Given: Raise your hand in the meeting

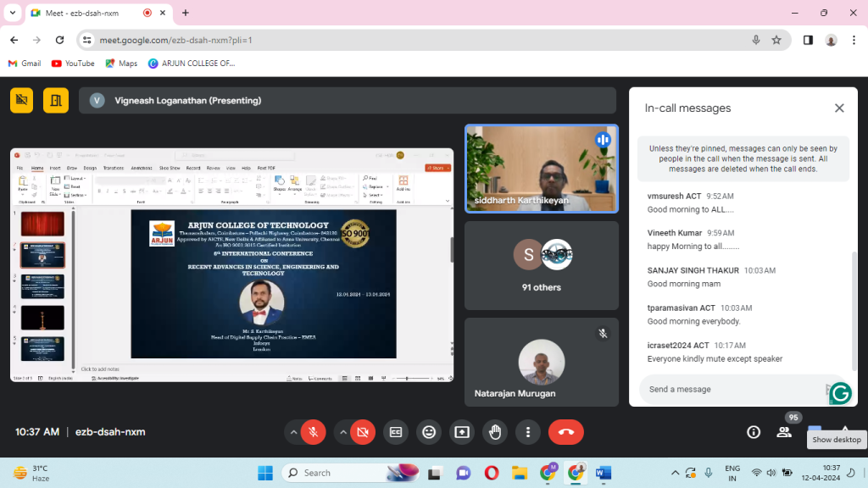Looking at the screenshot, I should point(495,432).
